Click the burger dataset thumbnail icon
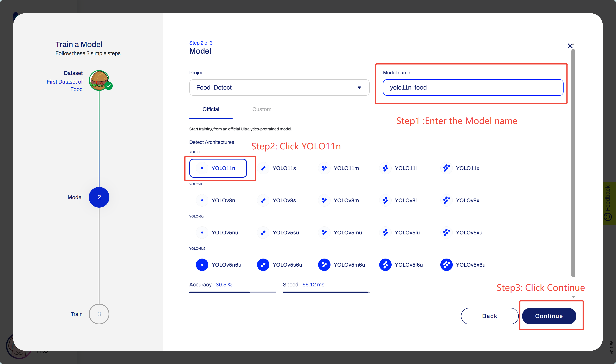Viewport: 616px width, 364px height. [x=99, y=80]
